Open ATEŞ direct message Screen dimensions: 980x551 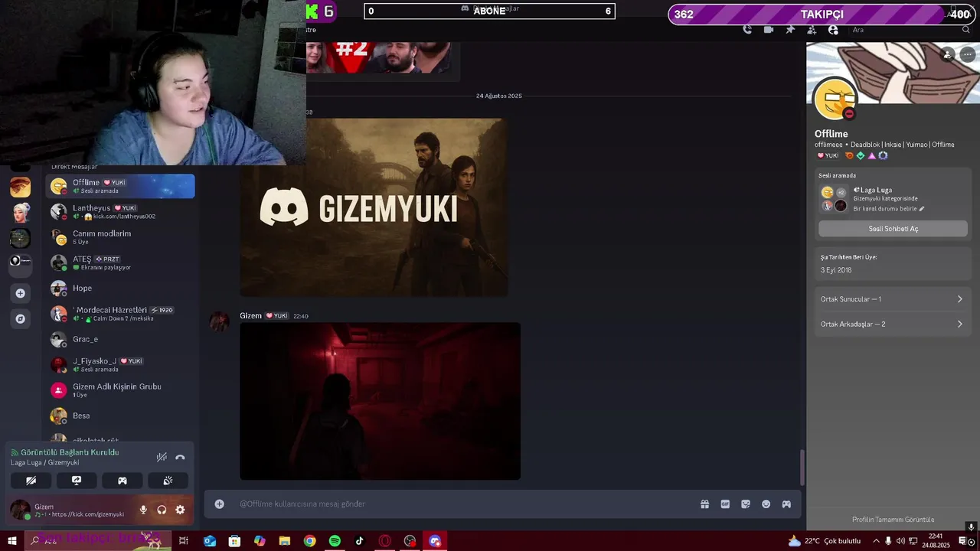click(120, 262)
